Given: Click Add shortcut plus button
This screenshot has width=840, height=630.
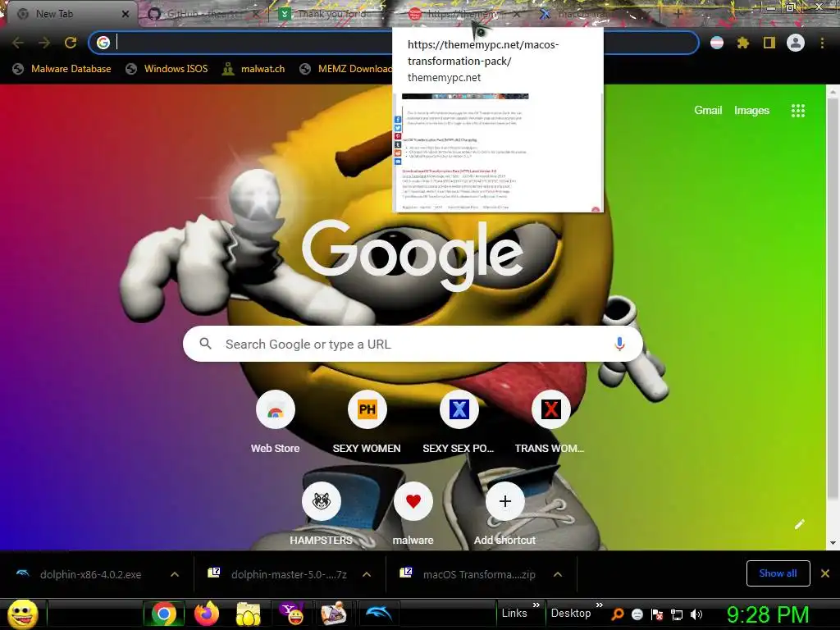Looking at the screenshot, I should (504, 501).
